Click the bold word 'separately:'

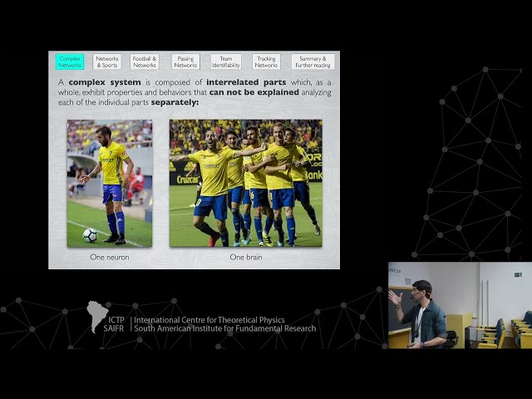pyautogui.click(x=175, y=102)
